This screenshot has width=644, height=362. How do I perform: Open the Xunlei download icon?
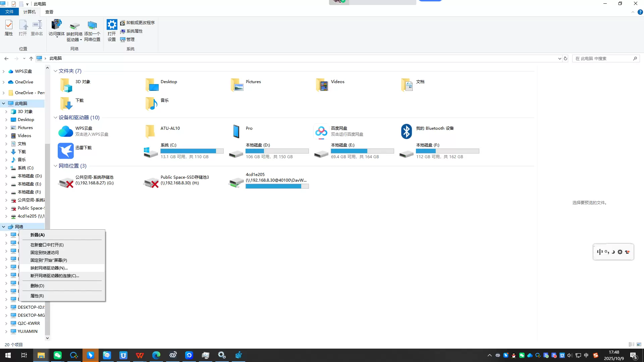tap(66, 150)
